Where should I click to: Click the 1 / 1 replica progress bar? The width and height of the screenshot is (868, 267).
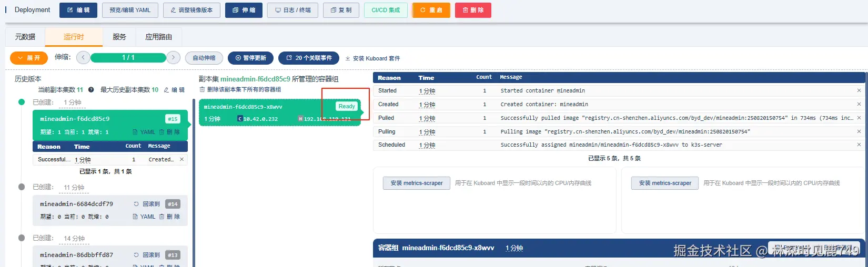[x=128, y=58]
